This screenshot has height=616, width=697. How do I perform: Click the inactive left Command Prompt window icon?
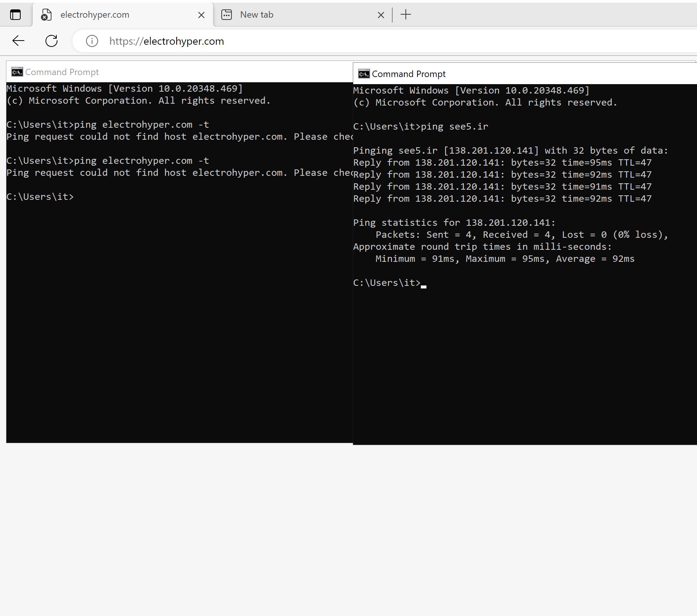click(17, 72)
